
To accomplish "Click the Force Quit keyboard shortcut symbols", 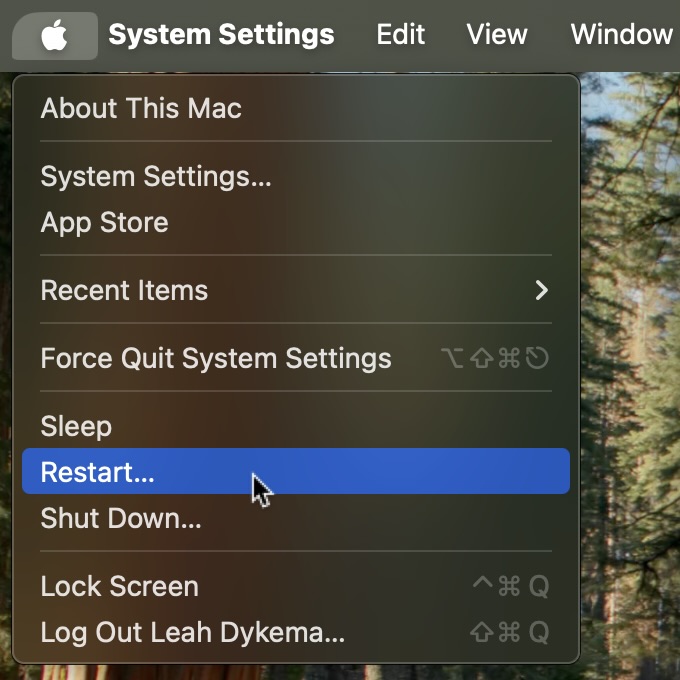I will tap(495, 358).
